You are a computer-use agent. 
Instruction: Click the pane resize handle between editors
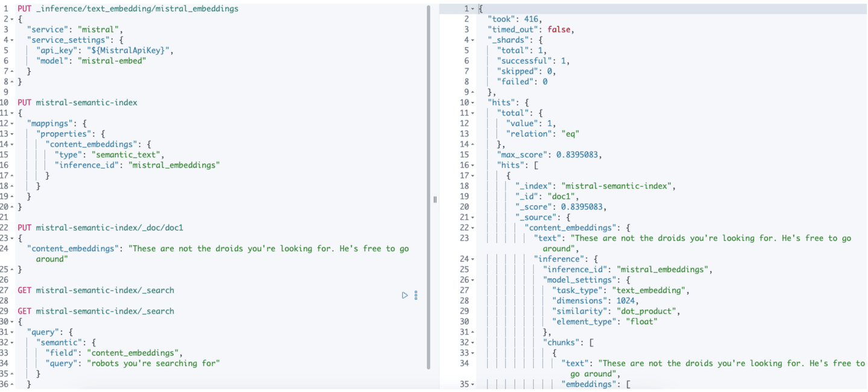pos(435,200)
